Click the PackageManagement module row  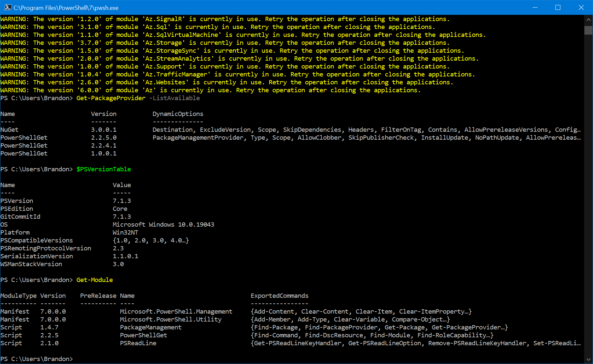coord(151,327)
